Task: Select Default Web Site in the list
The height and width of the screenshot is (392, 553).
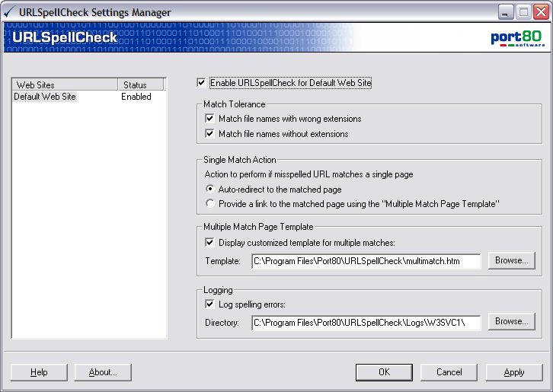Action: 45,97
